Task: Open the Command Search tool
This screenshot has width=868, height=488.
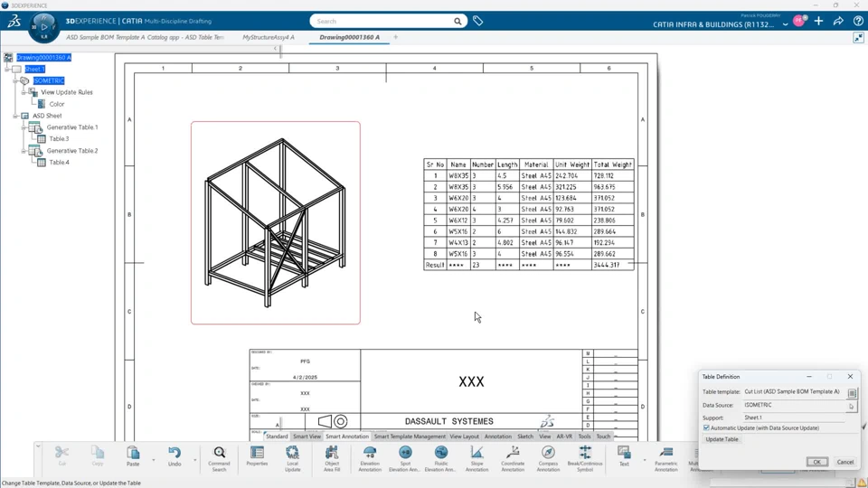Action: tap(219, 459)
